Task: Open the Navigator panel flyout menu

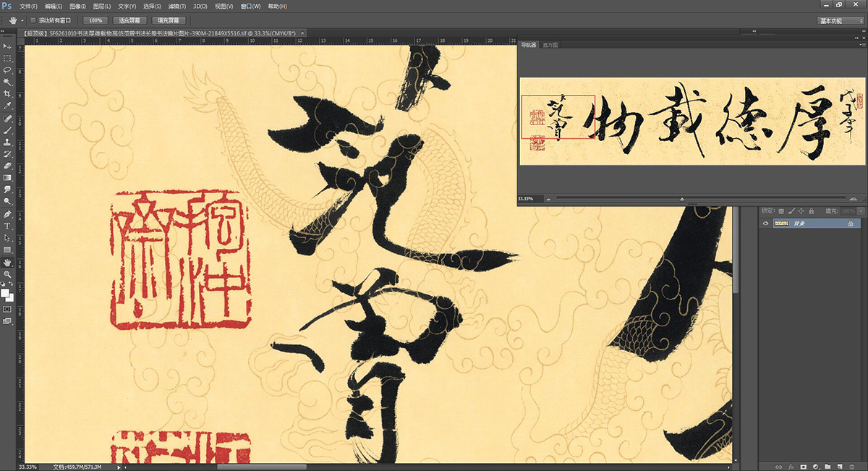Action: coord(861,45)
